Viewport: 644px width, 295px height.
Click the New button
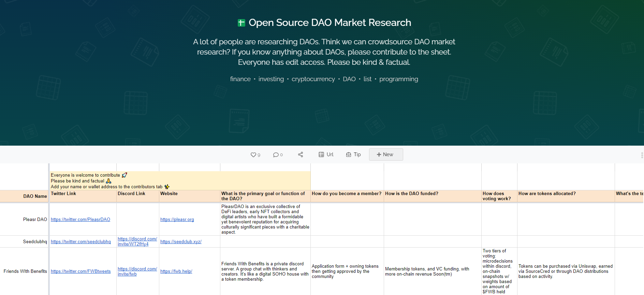pos(386,154)
